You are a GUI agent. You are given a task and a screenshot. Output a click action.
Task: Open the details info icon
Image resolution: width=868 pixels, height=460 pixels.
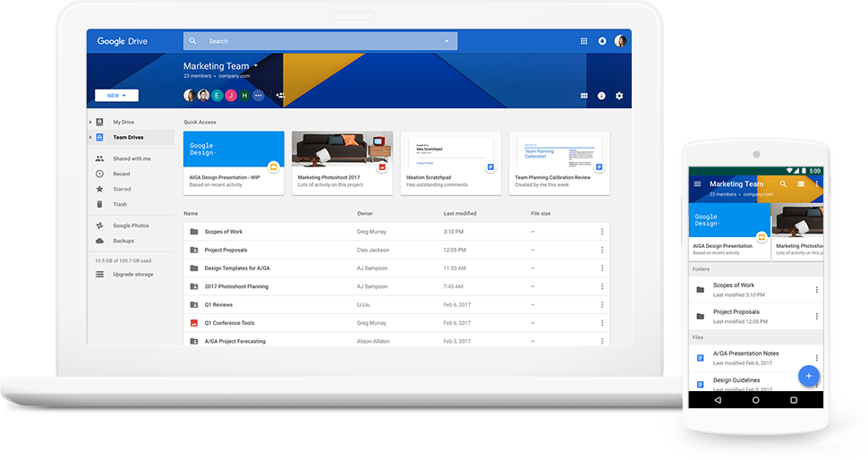tap(601, 96)
